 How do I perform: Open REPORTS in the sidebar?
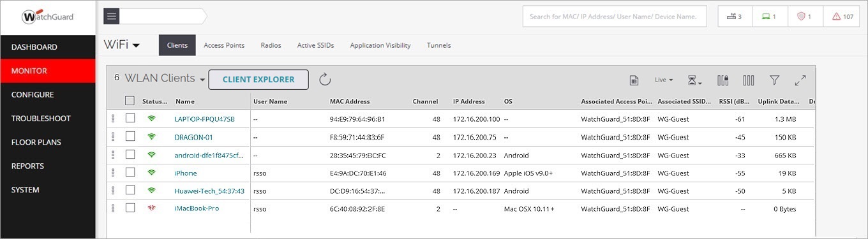click(x=48, y=166)
